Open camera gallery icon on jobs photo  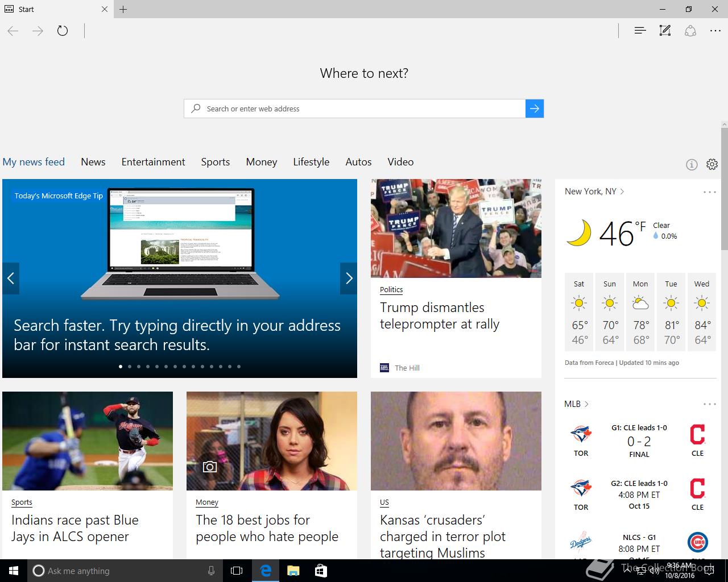coord(210,467)
